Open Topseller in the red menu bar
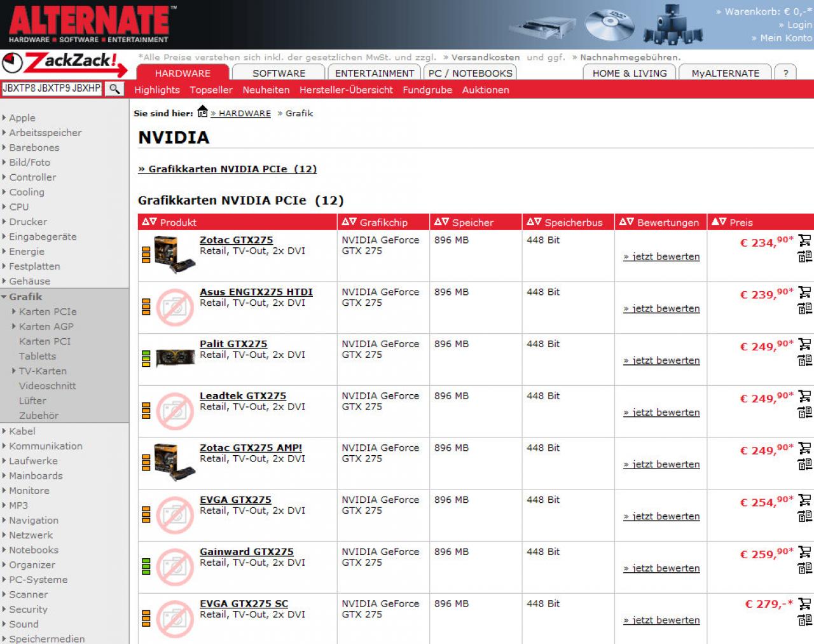814x644 pixels. click(211, 90)
